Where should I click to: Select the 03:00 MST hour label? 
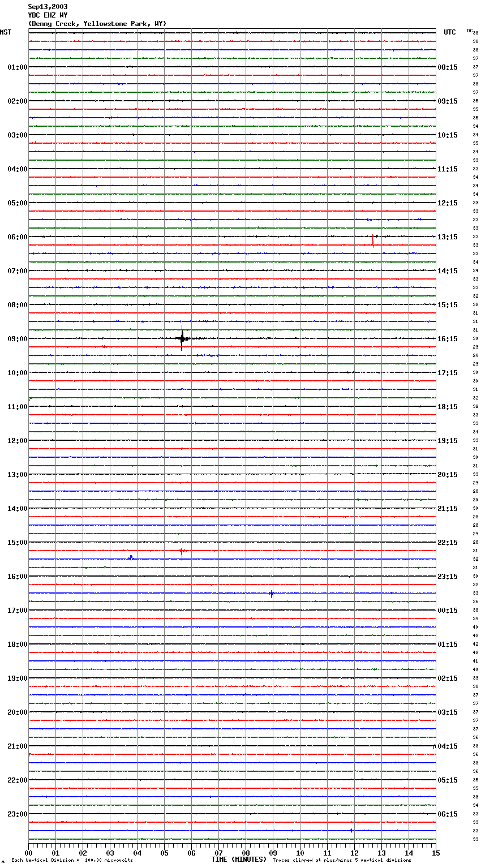(x=17, y=135)
